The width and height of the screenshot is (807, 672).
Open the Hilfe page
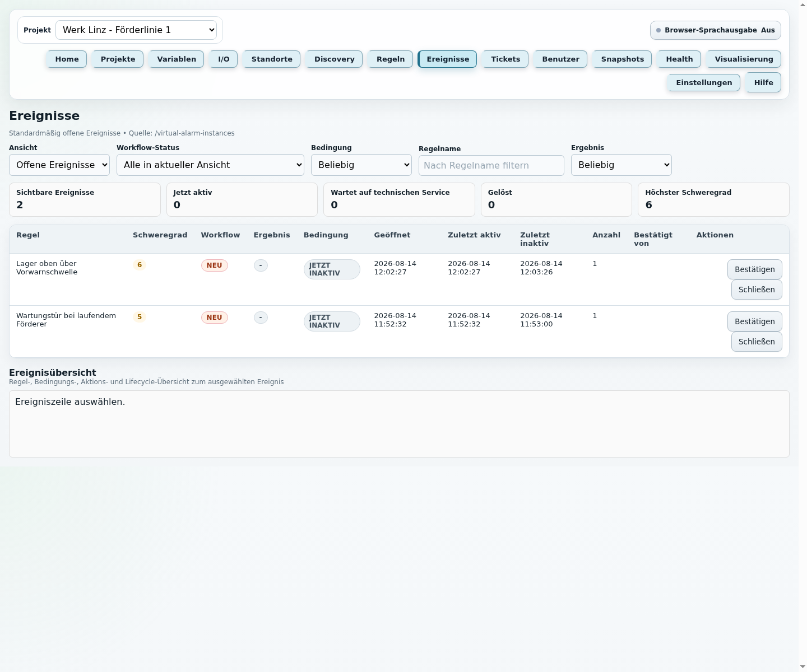pyautogui.click(x=763, y=83)
